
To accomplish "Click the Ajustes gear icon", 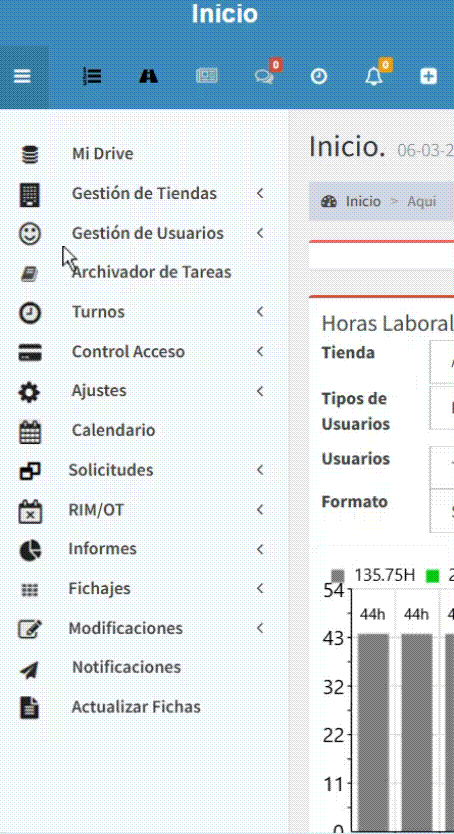I will [x=29, y=393].
